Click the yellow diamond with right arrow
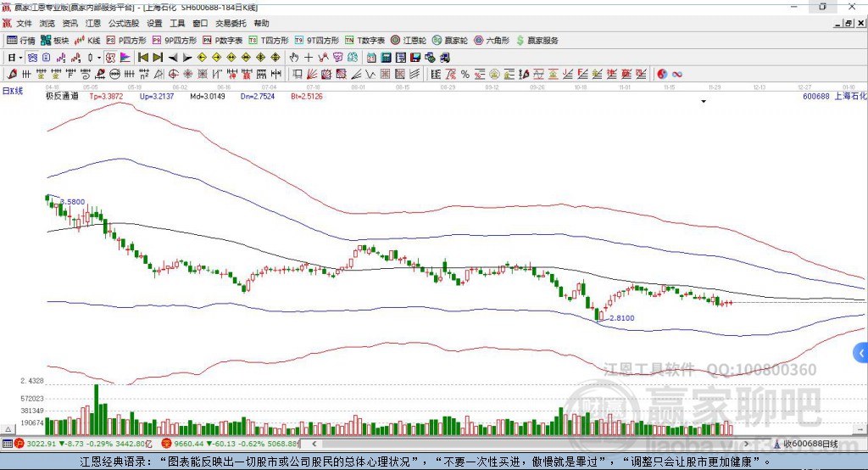 click(x=216, y=58)
